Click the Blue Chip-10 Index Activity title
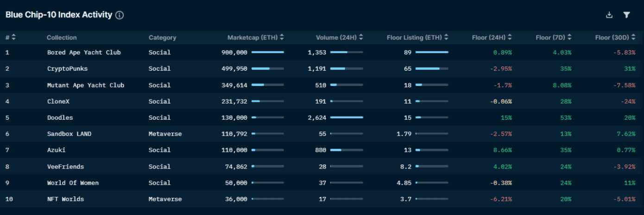This screenshot has height=215, width=644. coord(59,15)
